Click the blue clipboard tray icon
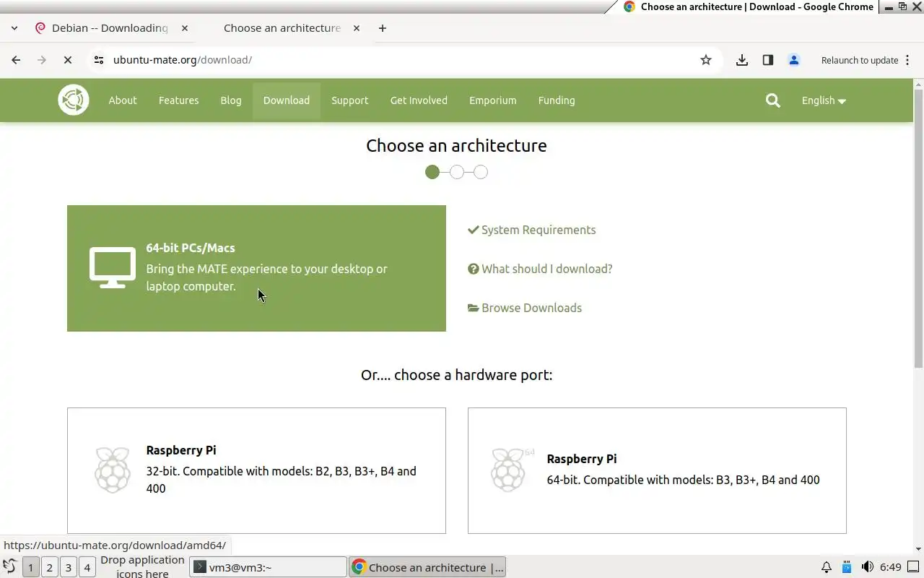924x578 pixels. pos(847,567)
